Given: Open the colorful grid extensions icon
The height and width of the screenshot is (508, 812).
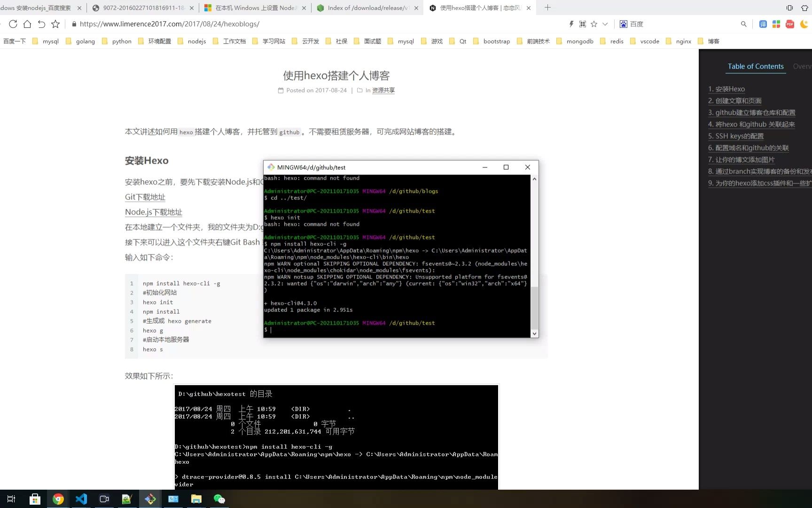Looking at the screenshot, I should [776, 24].
